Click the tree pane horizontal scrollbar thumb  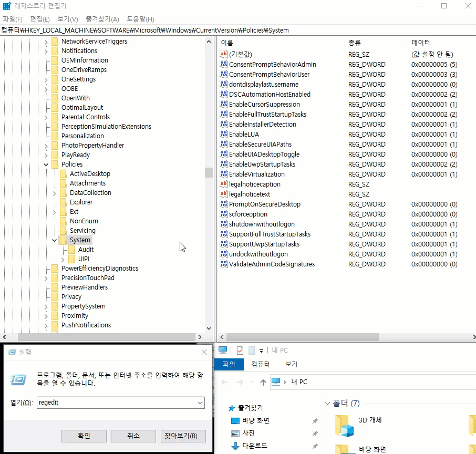pyautogui.click(x=106, y=337)
